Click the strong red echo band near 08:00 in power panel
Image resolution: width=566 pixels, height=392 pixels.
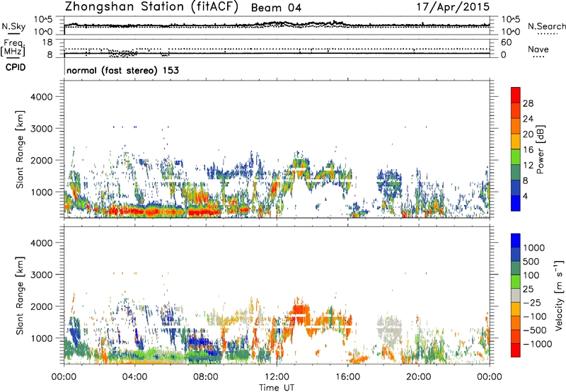(204, 212)
